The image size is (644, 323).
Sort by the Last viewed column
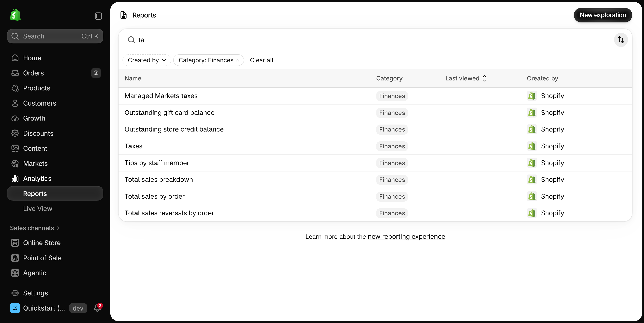coord(466,78)
